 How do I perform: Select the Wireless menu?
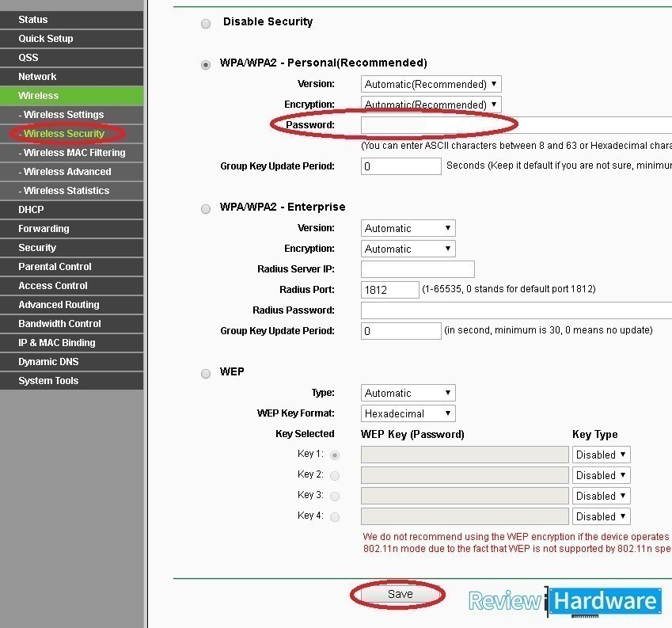point(71,96)
